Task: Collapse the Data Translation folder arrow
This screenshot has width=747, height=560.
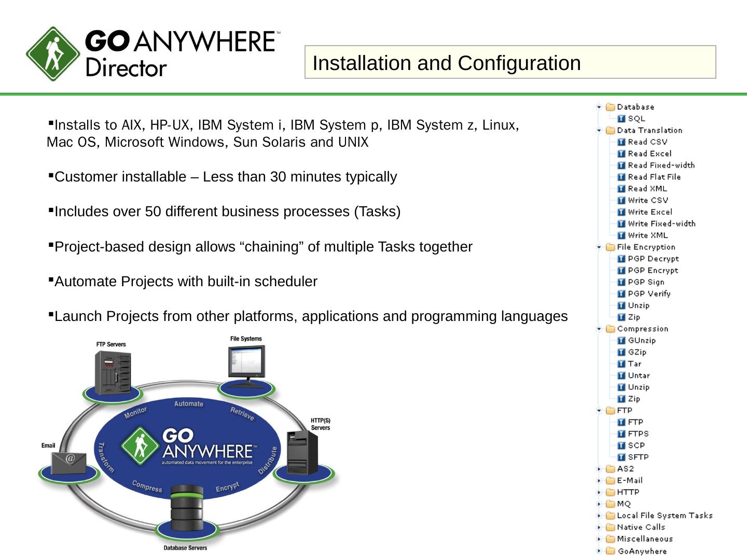Action: coord(599,131)
